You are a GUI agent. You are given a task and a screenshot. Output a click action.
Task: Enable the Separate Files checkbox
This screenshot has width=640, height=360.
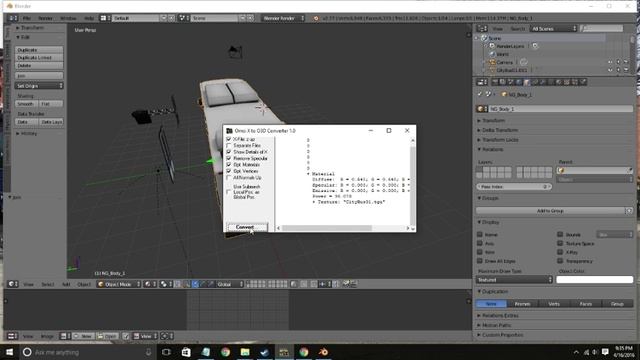pos(229,145)
